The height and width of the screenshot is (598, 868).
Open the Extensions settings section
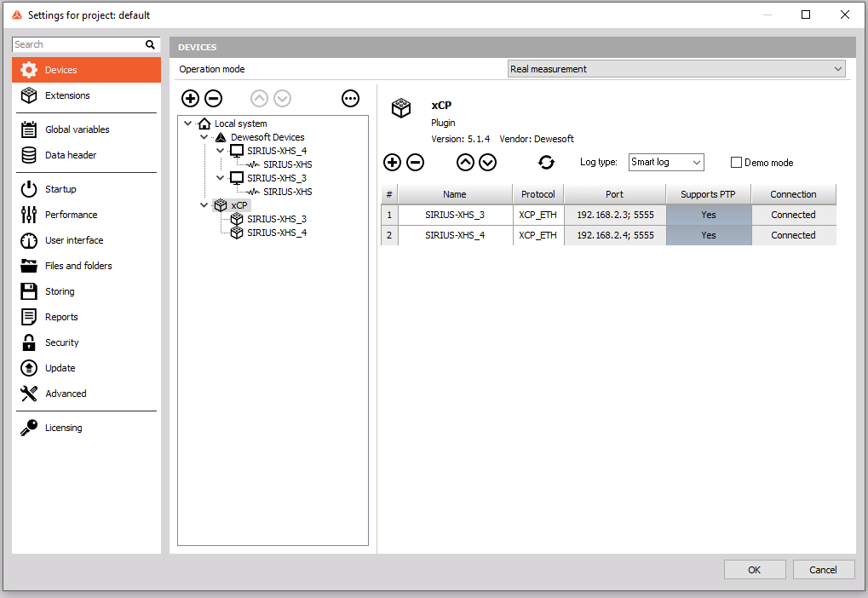pyautogui.click(x=86, y=95)
